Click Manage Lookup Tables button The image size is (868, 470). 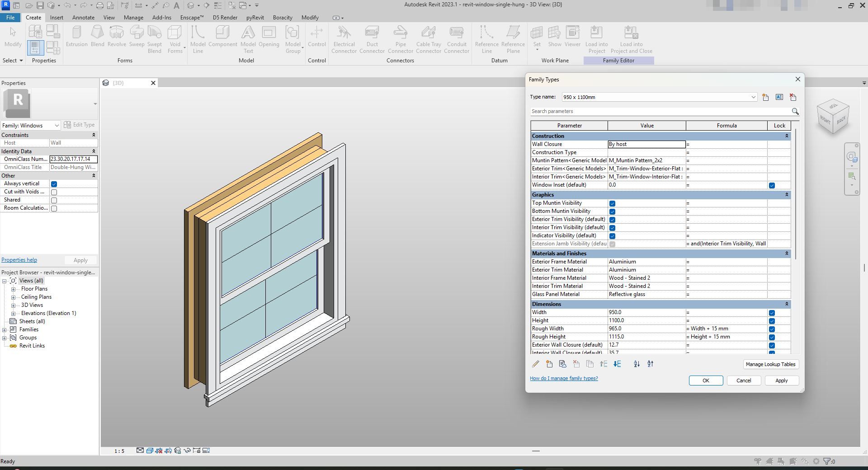coord(770,364)
